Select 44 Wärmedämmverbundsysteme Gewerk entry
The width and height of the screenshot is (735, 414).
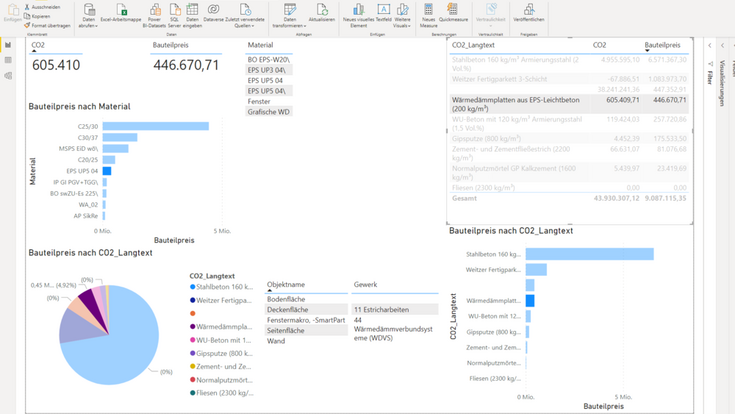click(x=395, y=329)
